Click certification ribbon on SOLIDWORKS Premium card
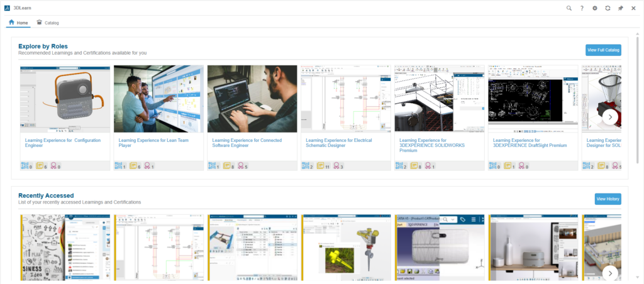This screenshot has height=284, width=644. 428,166
